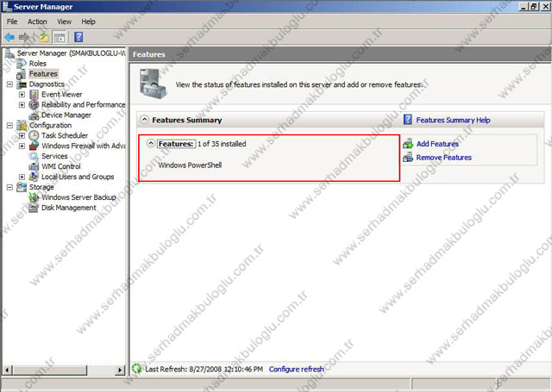
Task: Click the Roles icon in the tree
Action: pyautogui.click(x=22, y=63)
